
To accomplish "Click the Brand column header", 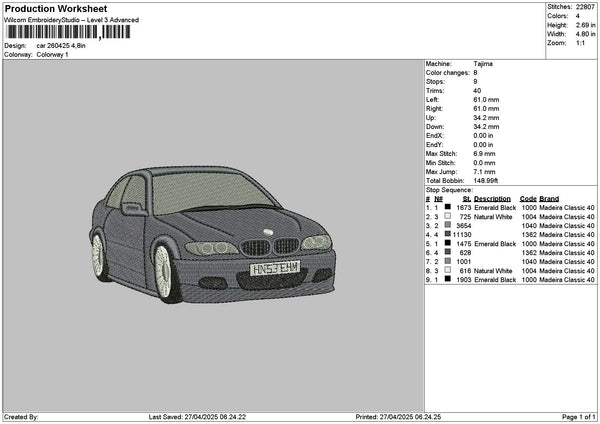I will (x=550, y=198).
